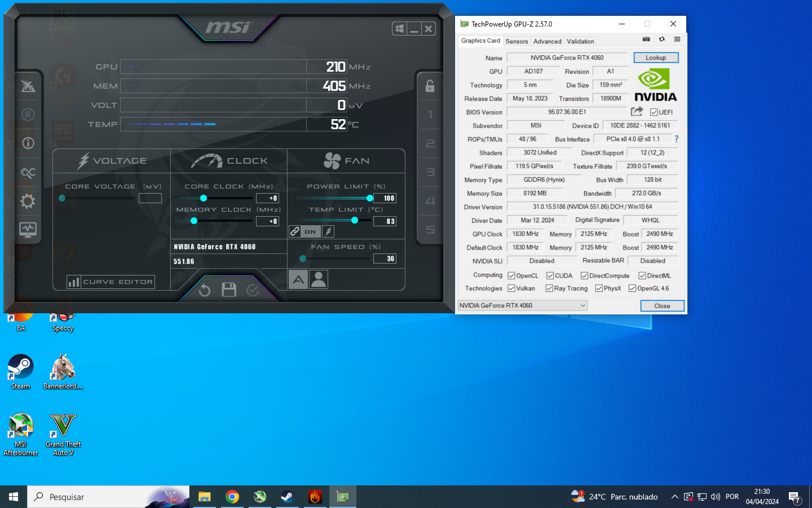The image size is (812, 508).
Task: Select profile slot 2 in Afterburner
Action: coord(430,143)
